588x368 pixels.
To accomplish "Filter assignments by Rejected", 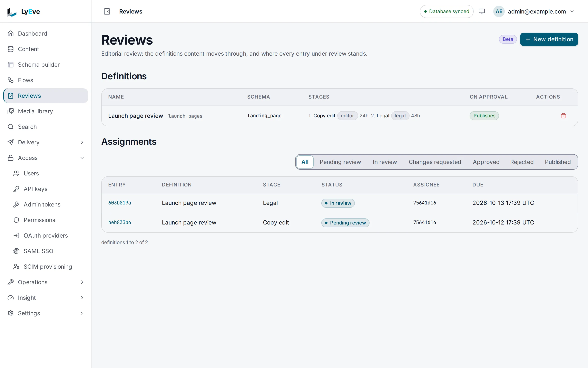I will (x=522, y=162).
